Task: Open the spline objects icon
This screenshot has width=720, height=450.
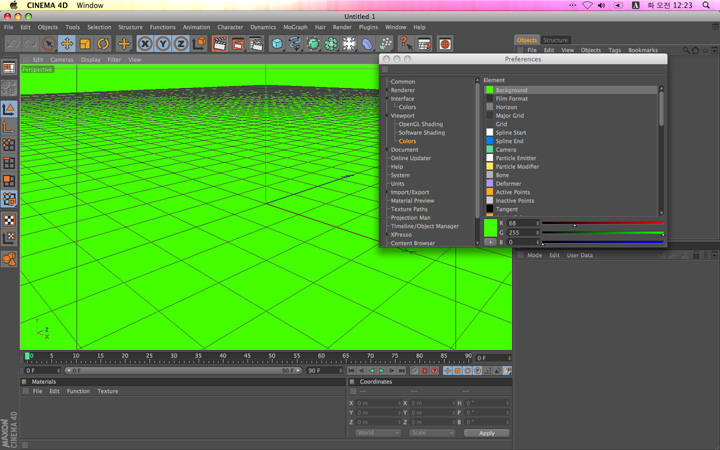Action: point(295,44)
